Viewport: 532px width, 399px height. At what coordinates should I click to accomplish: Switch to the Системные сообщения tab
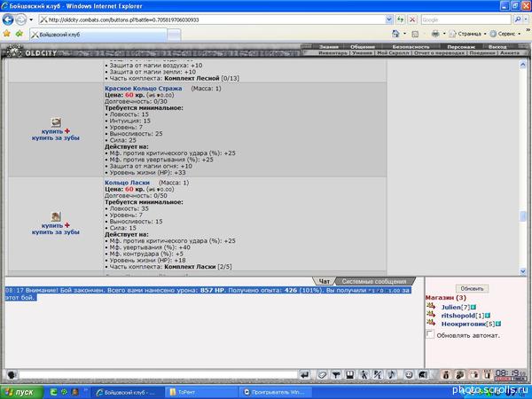pyautogui.click(x=374, y=281)
